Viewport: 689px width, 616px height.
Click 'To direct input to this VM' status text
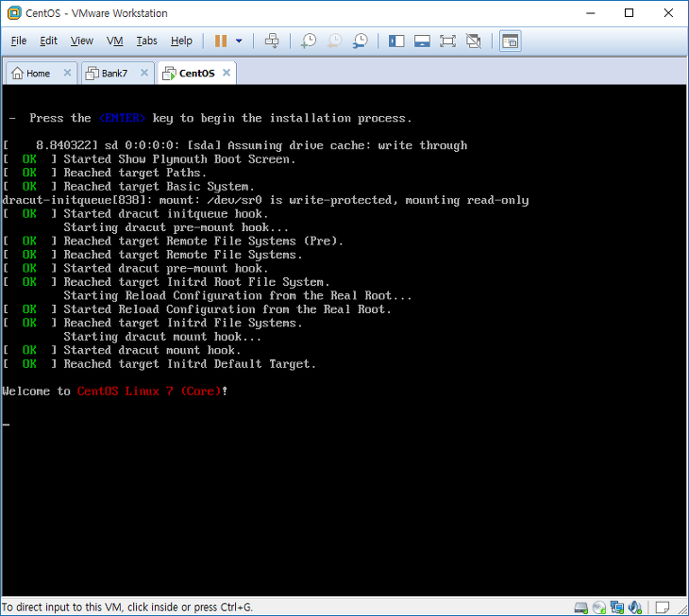click(127, 608)
